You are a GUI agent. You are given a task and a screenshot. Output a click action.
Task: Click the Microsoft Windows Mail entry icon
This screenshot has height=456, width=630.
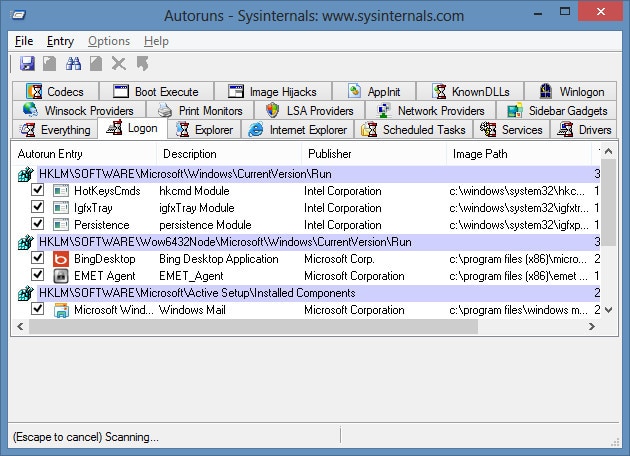pyautogui.click(x=61, y=310)
